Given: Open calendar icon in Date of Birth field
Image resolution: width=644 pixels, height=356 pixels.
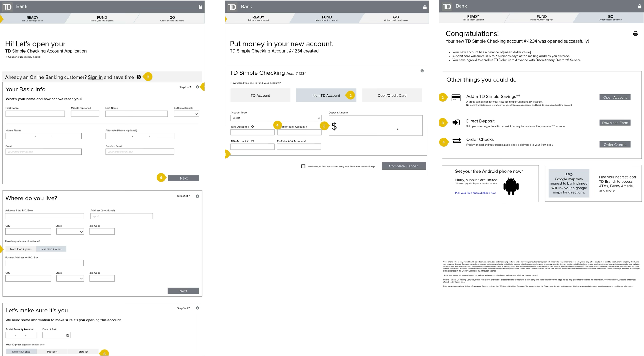Looking at the screenshot, I should tap(68, 335).
